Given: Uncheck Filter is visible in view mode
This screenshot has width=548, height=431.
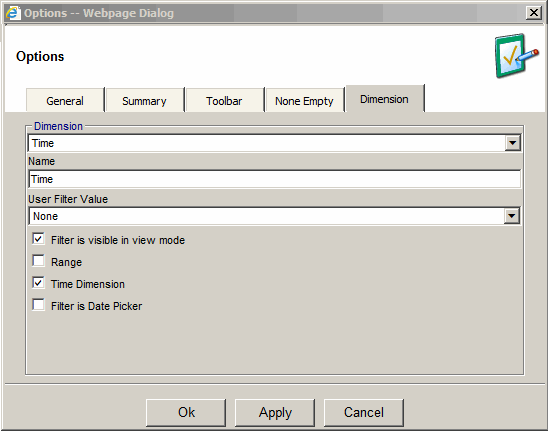Looking at the screenshot, I should (38, 239).
